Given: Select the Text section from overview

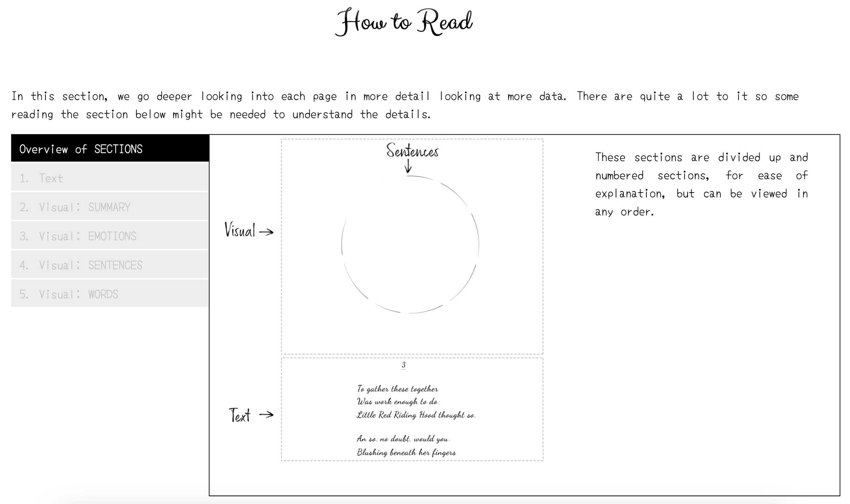Looking at the screenshot, I should click(108, 178).
